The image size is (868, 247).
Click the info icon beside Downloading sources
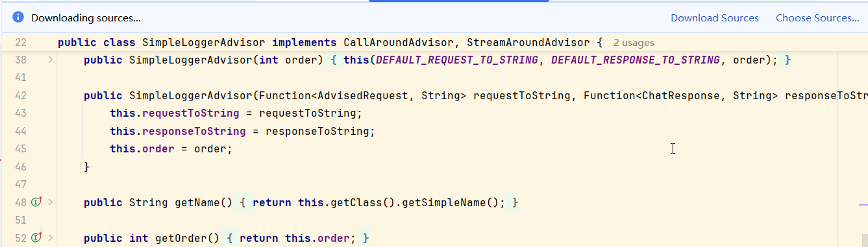(18, 18)
